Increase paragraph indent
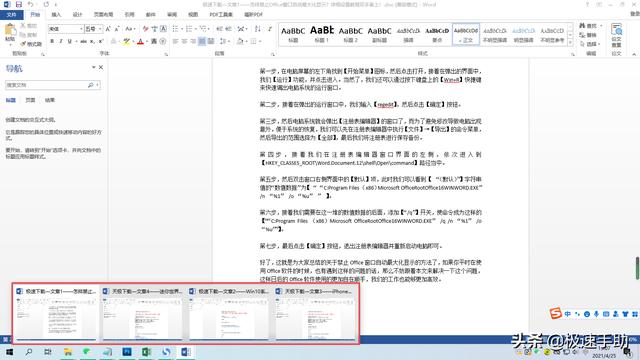This screenshot has width=640, height=360. pos(229,29)
